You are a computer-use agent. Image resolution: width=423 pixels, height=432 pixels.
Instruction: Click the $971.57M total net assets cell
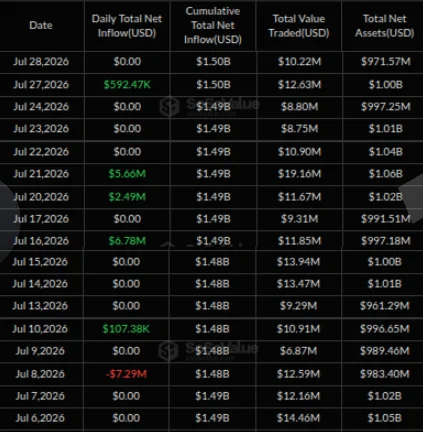[386, 62]
